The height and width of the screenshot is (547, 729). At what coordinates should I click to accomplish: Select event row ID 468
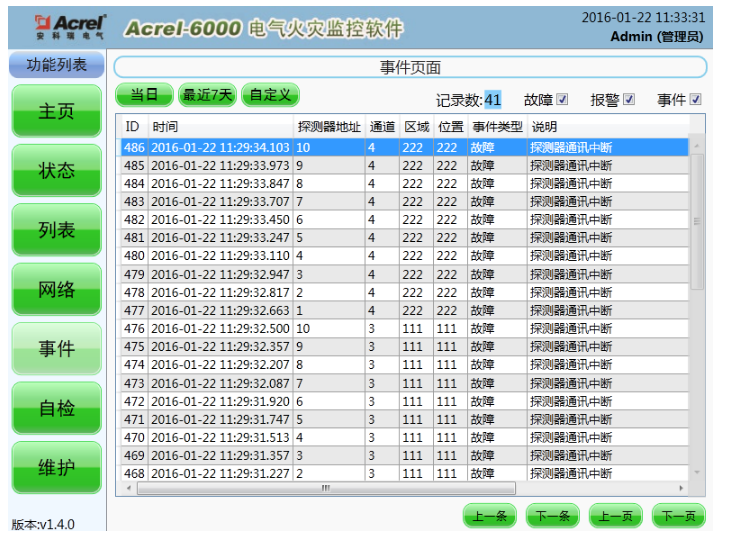click(x=404, y=473)
